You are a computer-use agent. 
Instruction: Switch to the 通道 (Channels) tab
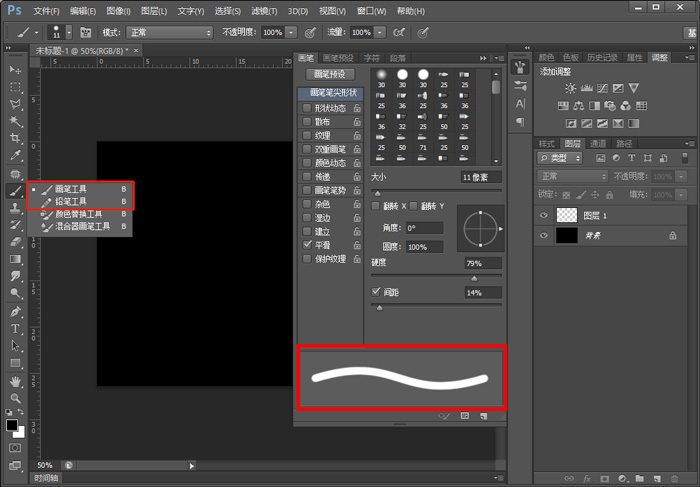click(597, 143)
